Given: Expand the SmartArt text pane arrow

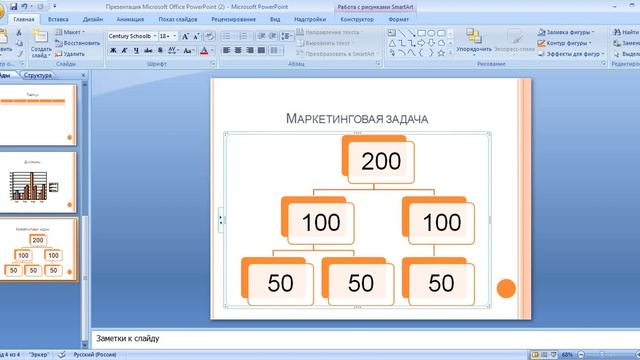Looking at the screenshot, I should [221, 220].
